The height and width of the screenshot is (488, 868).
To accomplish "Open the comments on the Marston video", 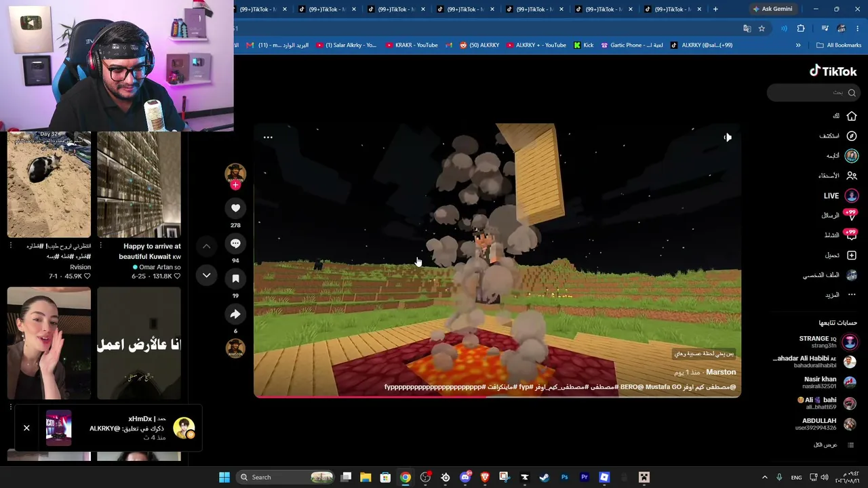I will (235, 243).
